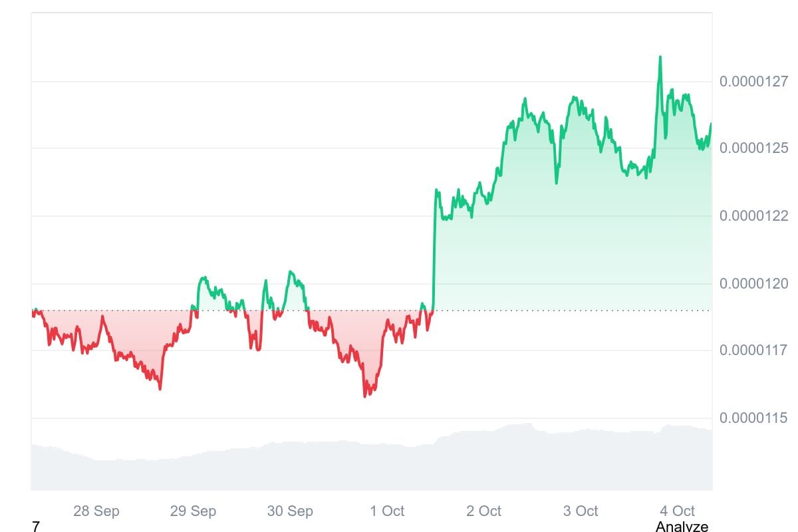Select the 28 Sep date label

tap(96, 511)
